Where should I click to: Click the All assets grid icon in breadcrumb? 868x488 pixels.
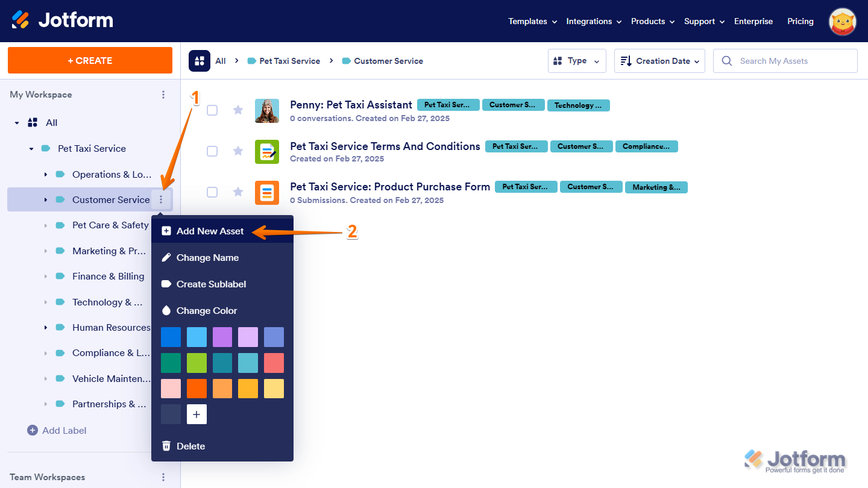[200, 61]
